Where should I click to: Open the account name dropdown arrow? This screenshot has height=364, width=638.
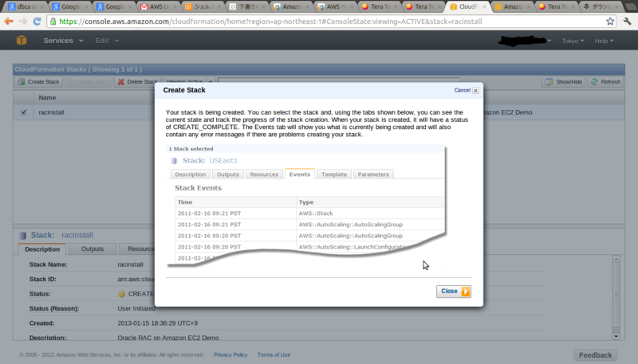click(x=549, y=41)
